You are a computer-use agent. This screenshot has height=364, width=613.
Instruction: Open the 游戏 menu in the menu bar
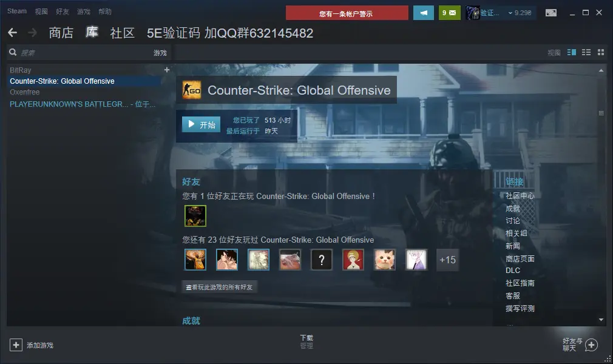84,12
